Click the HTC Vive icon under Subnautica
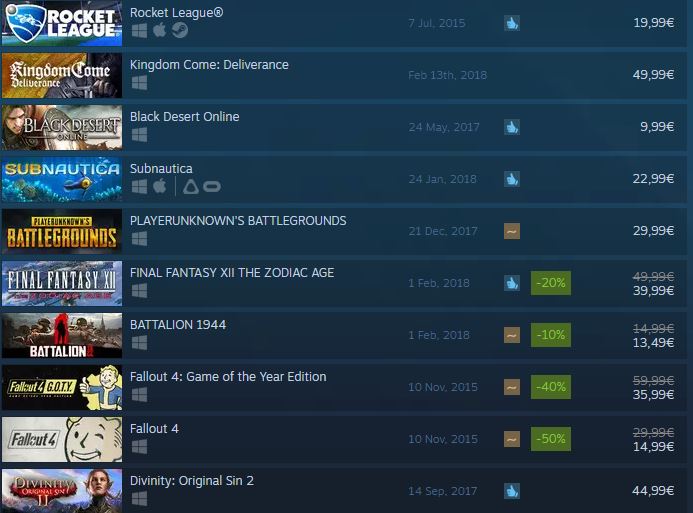Screen dimensions: 693x513 (x=191, y=186)
